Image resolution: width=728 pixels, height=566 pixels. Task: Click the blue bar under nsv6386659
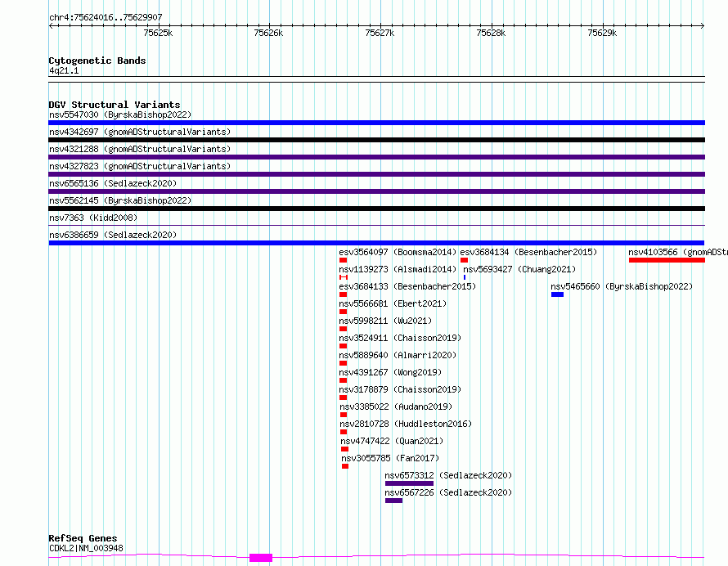[x=376, y=243]
